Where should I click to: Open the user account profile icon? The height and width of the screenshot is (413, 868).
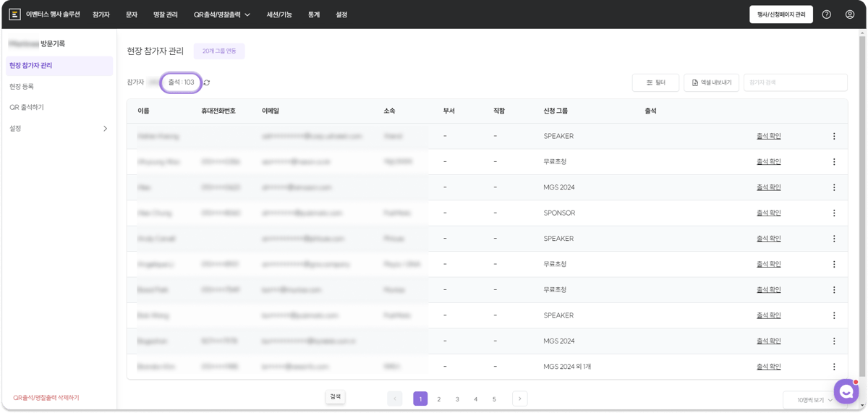pyautogui.click(x=850, y=14)
